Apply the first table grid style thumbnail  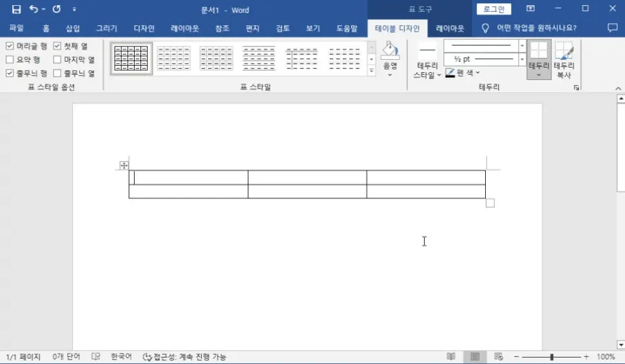pyautogui.click(x=131, y=59)
